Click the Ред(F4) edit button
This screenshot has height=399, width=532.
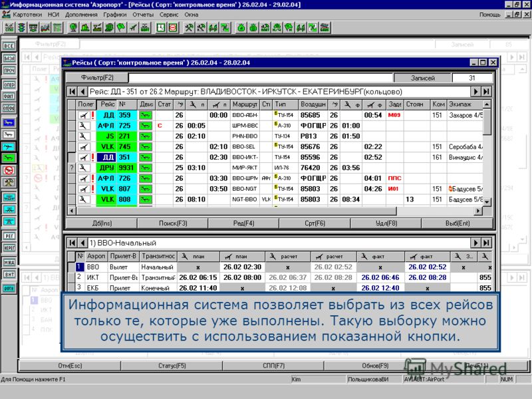click(x=243, y=223)
